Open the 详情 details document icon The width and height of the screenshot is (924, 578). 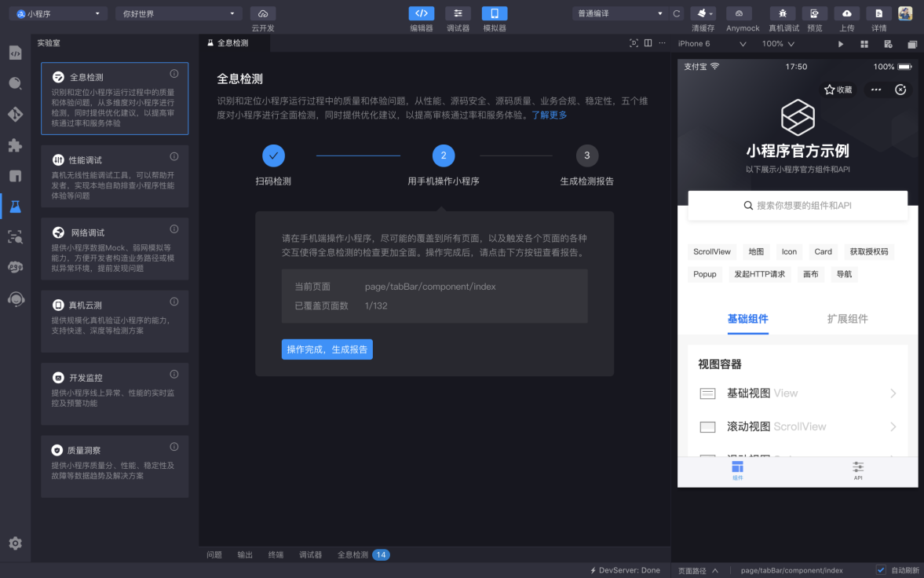pyautogui.click(x=878, y=13)
